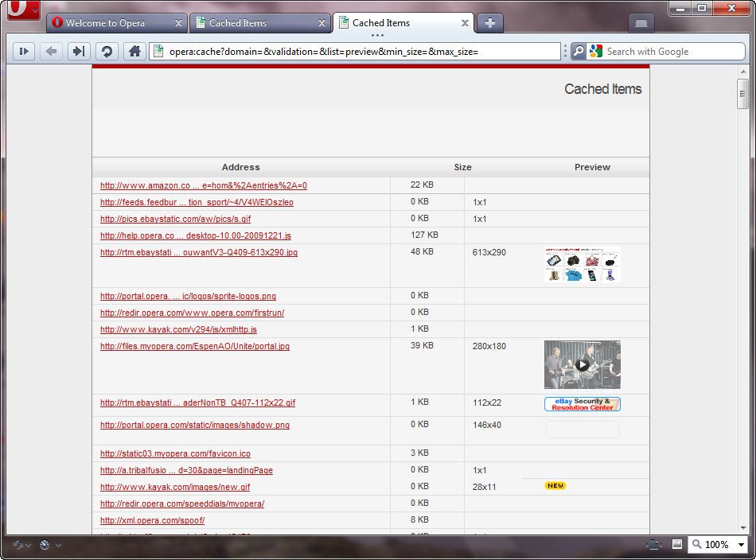
Task: Open redir.opera.com firstrun link
Action: [193, 313]
